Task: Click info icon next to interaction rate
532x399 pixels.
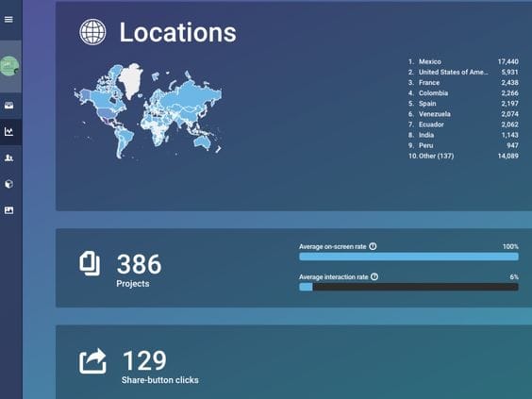Action: (x=374, y=277)
